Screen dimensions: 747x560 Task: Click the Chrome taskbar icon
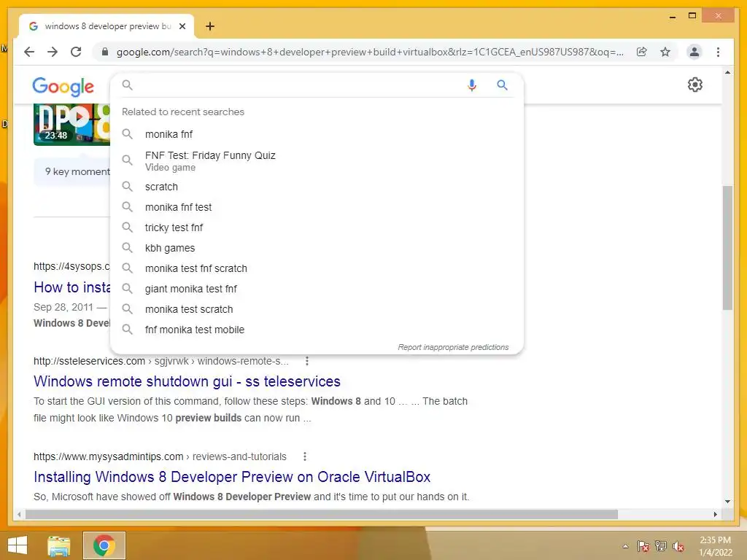click(x=104, y=545)
